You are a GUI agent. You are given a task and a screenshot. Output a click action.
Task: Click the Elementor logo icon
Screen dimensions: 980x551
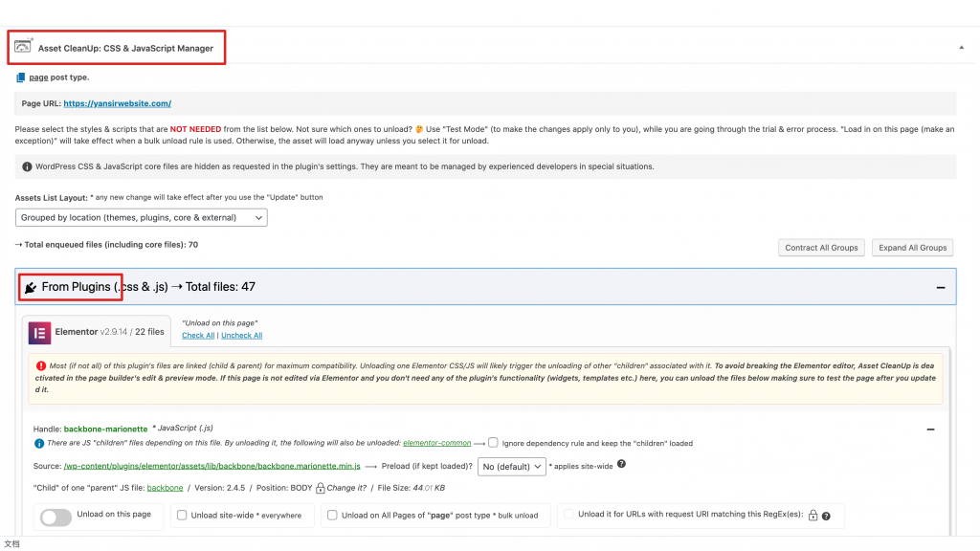(x=39, y=332)
